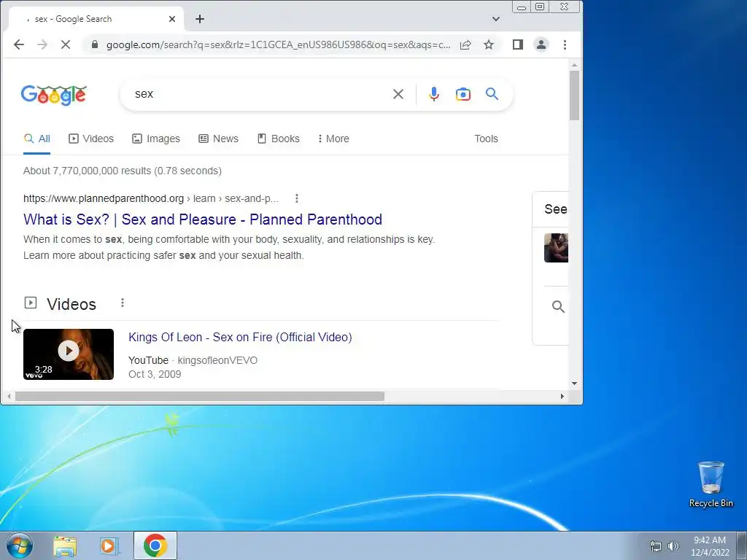Open Windows Explorer from taskbar

coord(65,546)
